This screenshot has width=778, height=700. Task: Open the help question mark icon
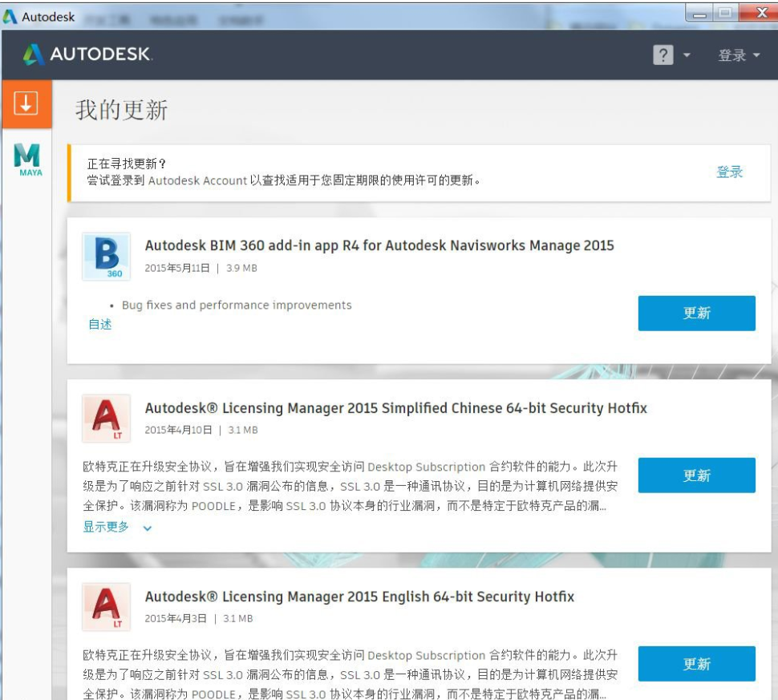coord(663,55)
